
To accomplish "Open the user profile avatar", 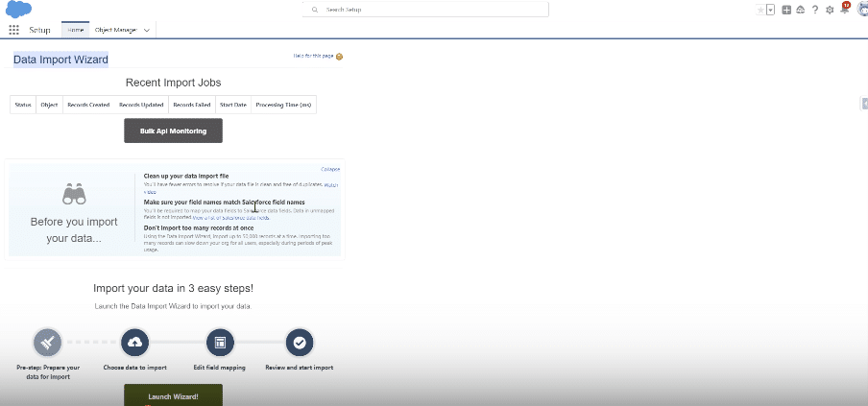I will point(861,9).
